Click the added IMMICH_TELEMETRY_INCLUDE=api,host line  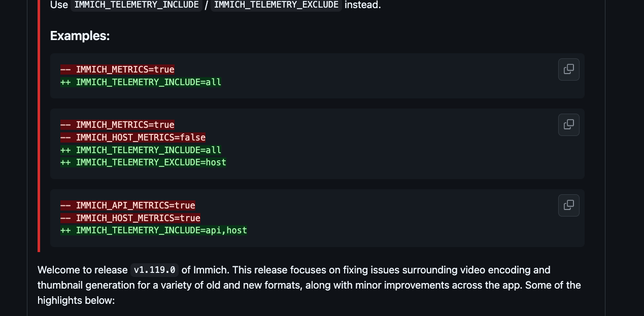[x=154, y=230]
